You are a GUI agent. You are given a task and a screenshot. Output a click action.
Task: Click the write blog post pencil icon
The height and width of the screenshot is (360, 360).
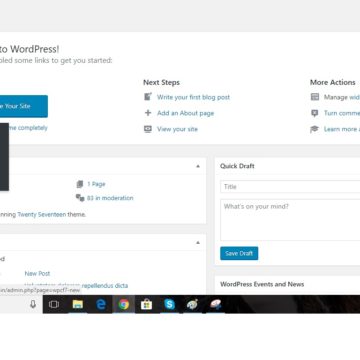point(148,97)
